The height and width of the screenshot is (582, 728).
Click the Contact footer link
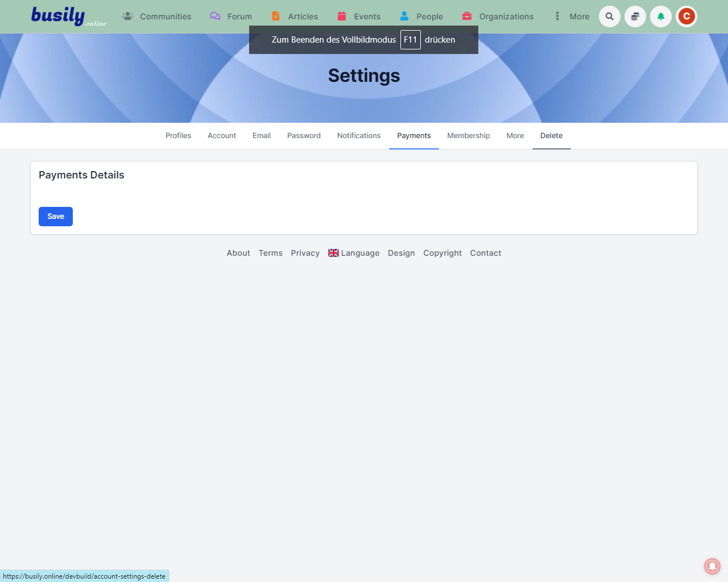pyautogui.click(x=485, y=253)
